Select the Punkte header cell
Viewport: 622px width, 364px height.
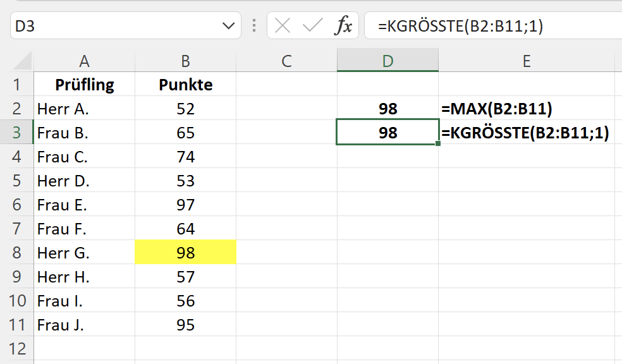point(185,85)
